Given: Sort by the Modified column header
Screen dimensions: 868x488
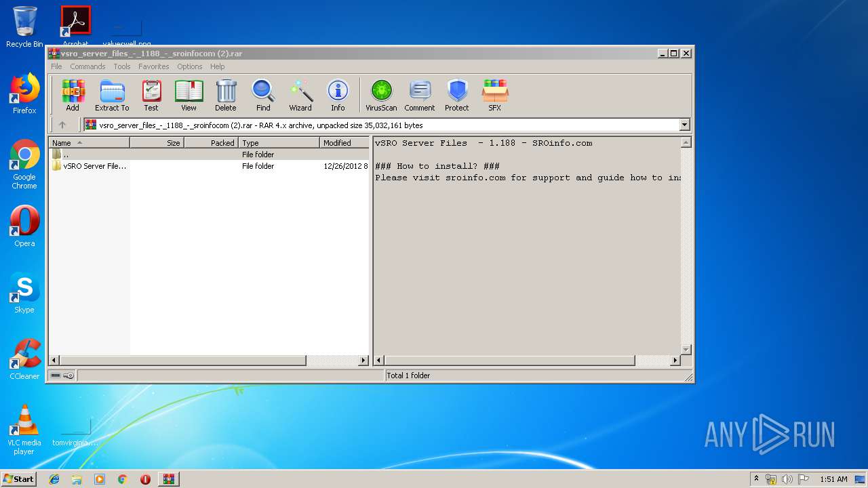Looking at the screenshot, I should pyautogui.click(x=344, y=142).
